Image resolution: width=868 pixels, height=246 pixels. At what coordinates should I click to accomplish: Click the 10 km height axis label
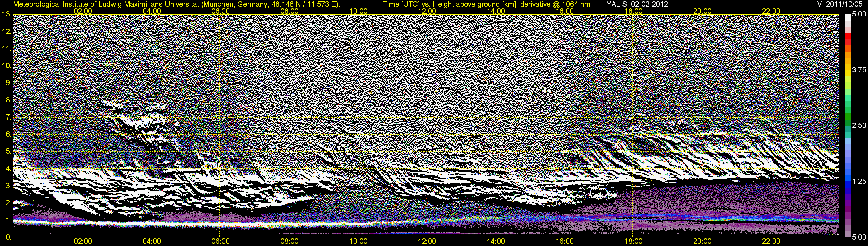click(x=6, y=66)
